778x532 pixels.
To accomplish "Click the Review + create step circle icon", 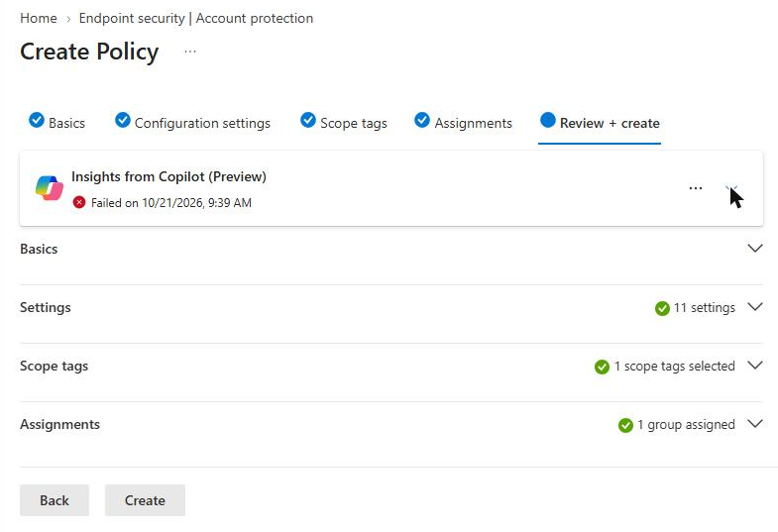I will 548,120.
